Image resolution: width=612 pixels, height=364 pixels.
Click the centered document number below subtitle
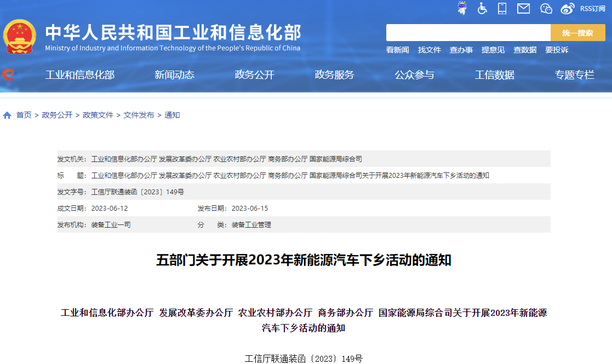(x=304, y=359)
